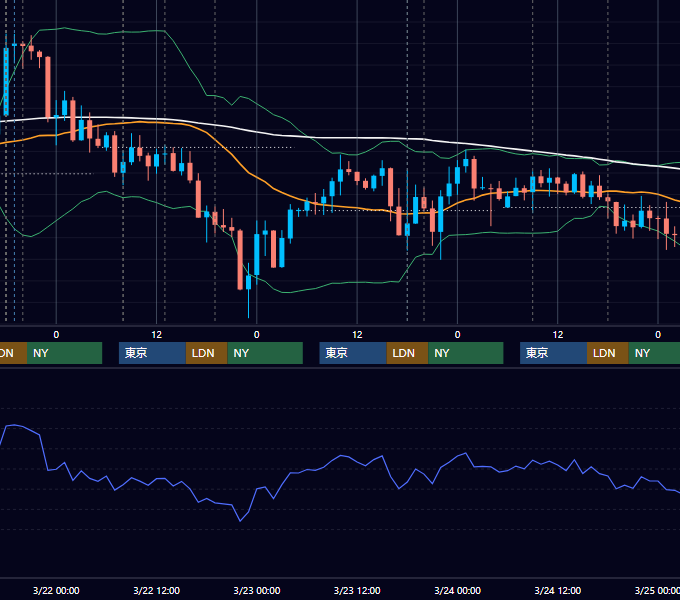Select the LDN block following the 3/23 12:00 東京 session
Image resolution: width=680 pixels, height=600 pixels.
tap(408, 353)
